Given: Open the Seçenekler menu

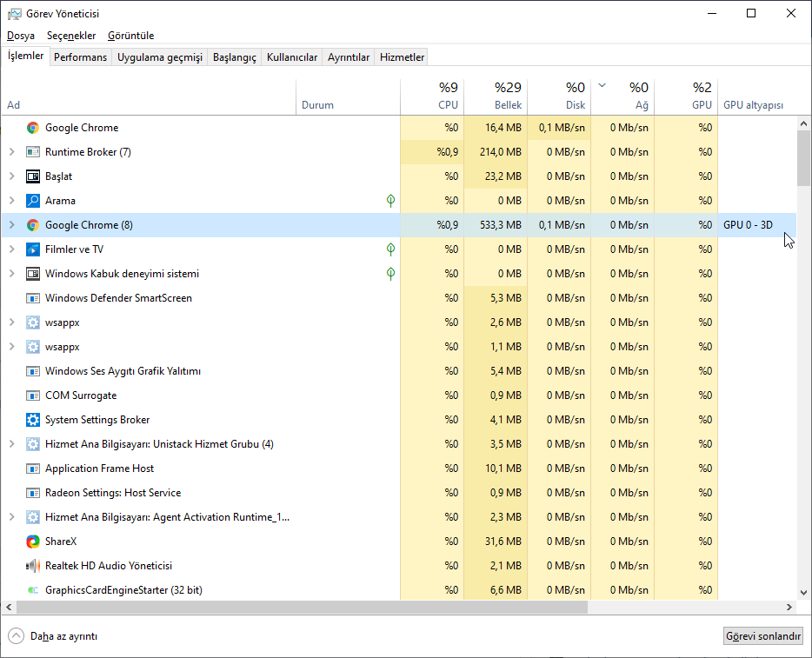Looking at the screenshot, I should click(71, 36).
